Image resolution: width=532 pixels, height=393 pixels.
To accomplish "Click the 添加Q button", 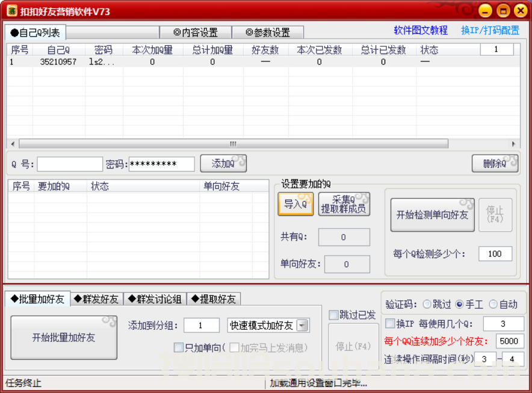I will click(223, 163).
